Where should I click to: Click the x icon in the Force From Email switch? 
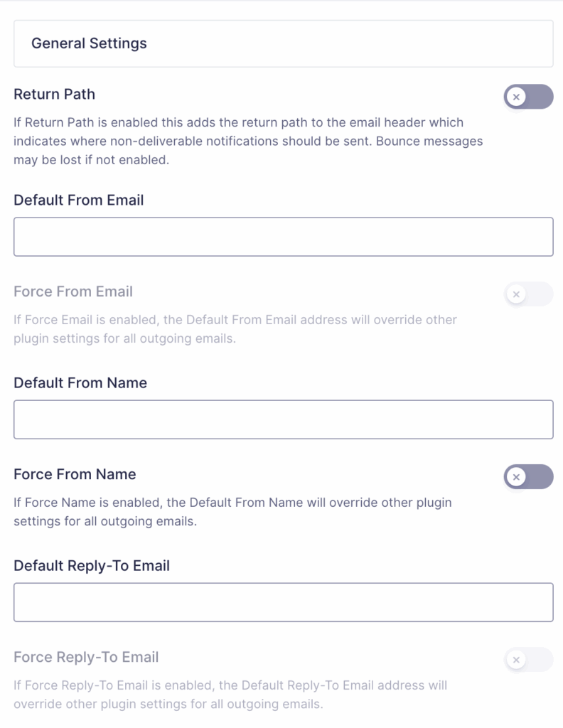click(x=517, y=294)
